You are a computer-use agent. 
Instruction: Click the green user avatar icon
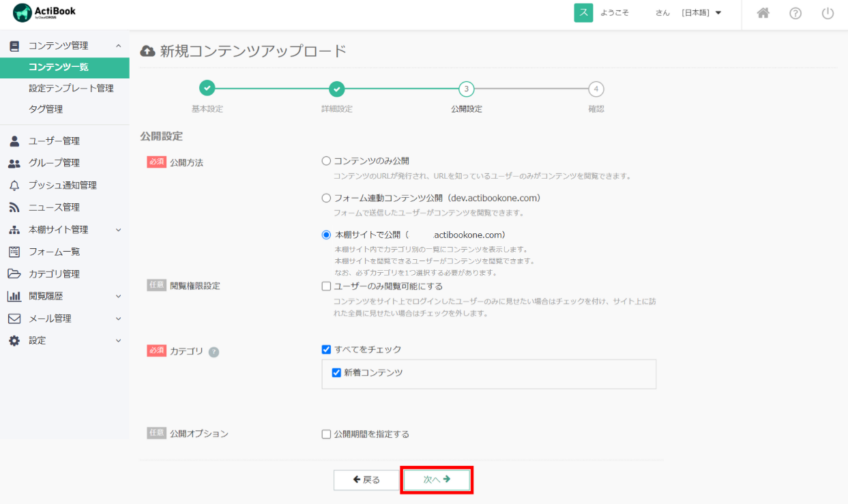(583, 13)
